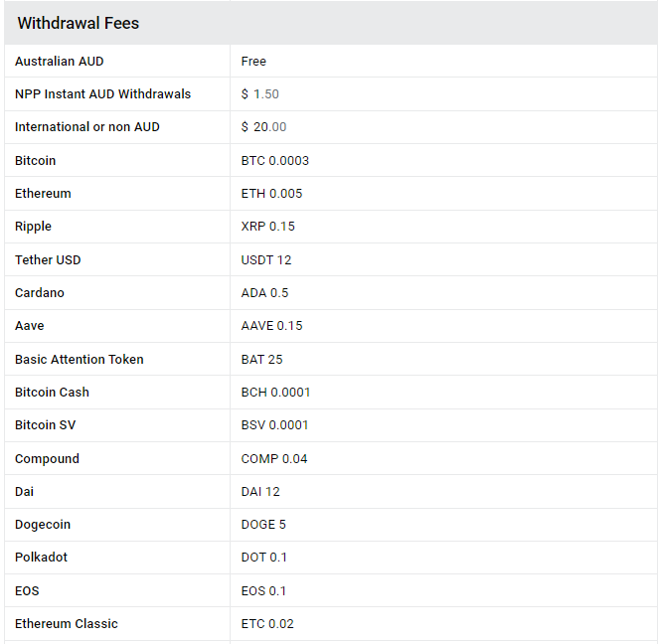This screenshot has width=662, height=644.
Task: Select the Bitcoin SV row label
Action: point(46,425)
